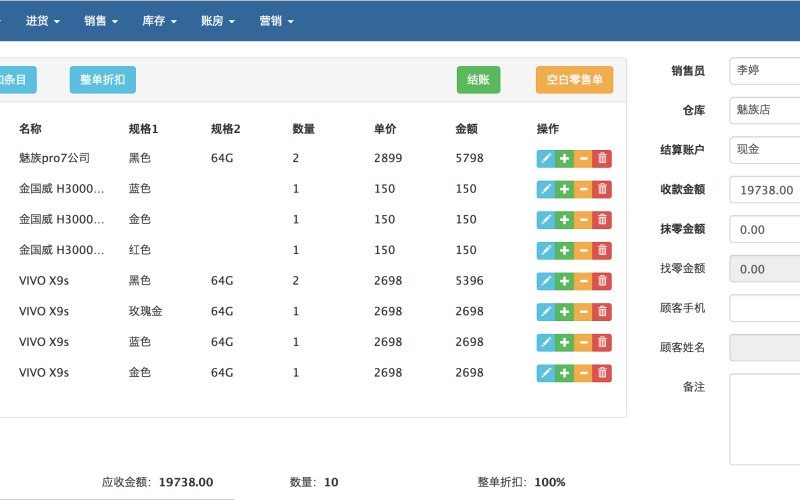Delete the VIVO X9s 金色 row
The width and height of the screenshot is (800, 500).
pyautogui.click(x=602, y=373)
